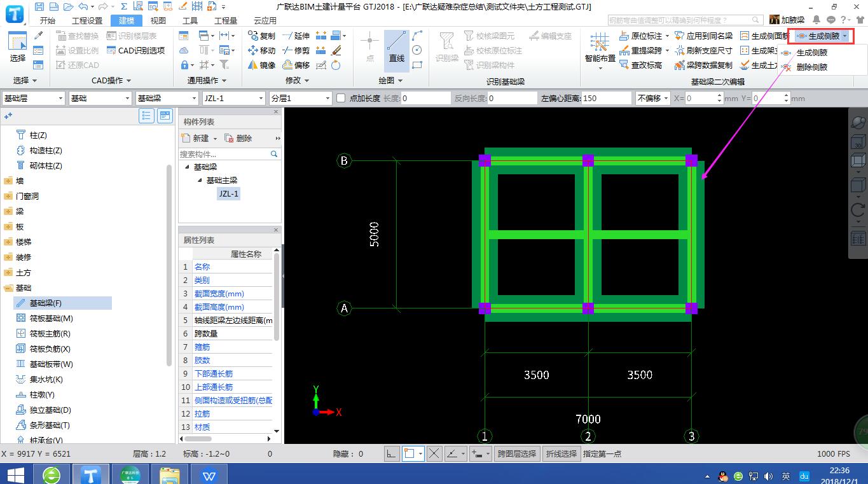This screenshot has height=484, width=868.
Task: Open the 工程设置 ribbon tab
Action: 87,20
